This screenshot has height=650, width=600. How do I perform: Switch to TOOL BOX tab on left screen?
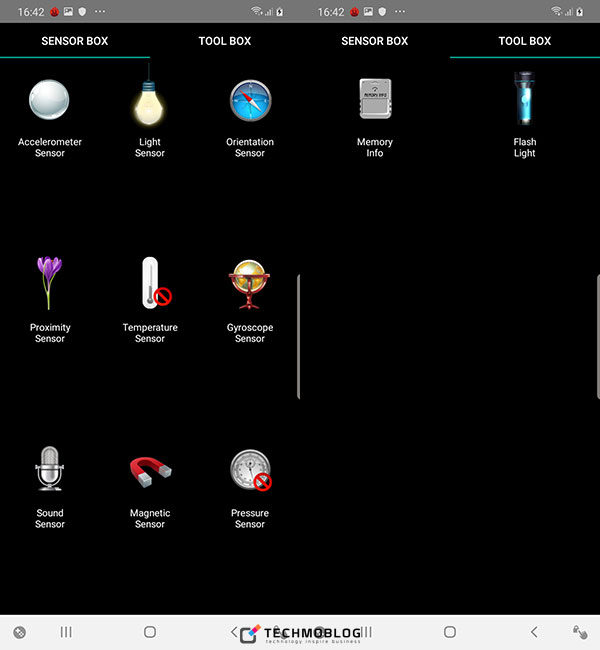(x=225, y=41)
